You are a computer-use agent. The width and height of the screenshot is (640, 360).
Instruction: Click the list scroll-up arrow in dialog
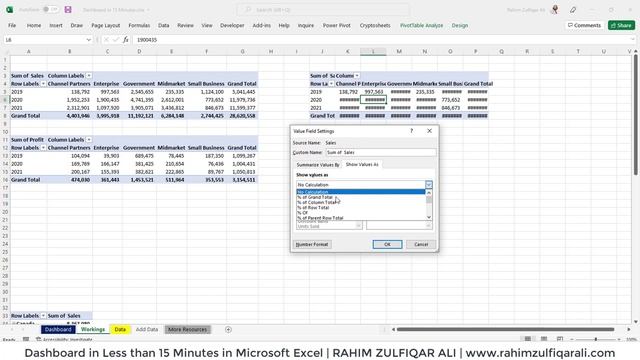429,192
